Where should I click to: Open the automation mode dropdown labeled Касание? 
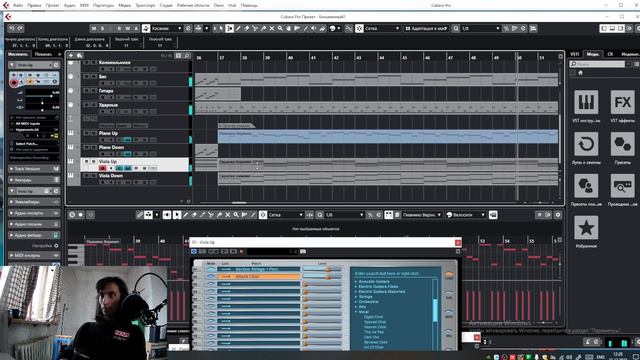click(x=167, y=28)
